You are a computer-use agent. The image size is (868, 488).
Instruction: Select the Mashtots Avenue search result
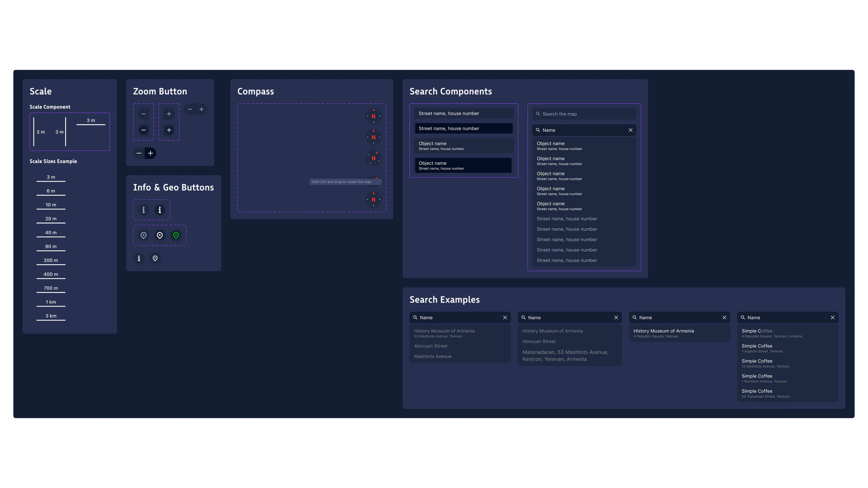[460, 356]
